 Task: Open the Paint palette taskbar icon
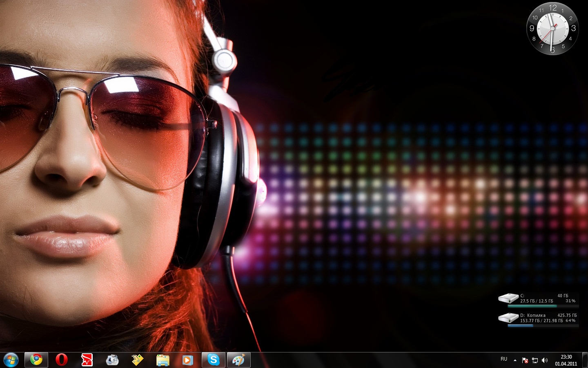pyautogui.click(x=238, y=360)
